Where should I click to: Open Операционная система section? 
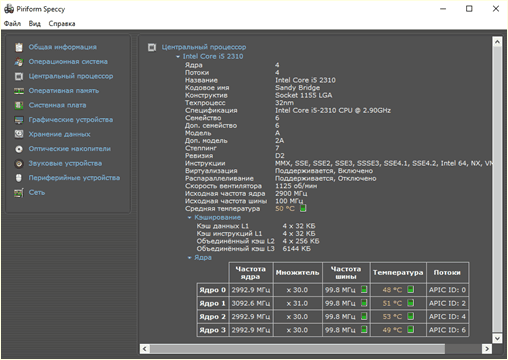pos(68,62)
